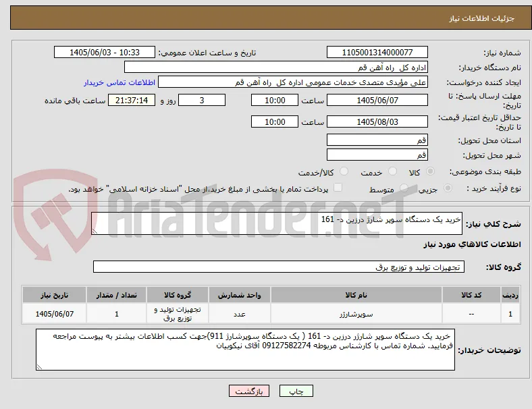Viewport: 532px width, 409px height.
Task: Toggle the اسناد خزانه اسلامی payment checkbox
Action: click(338, 188)
